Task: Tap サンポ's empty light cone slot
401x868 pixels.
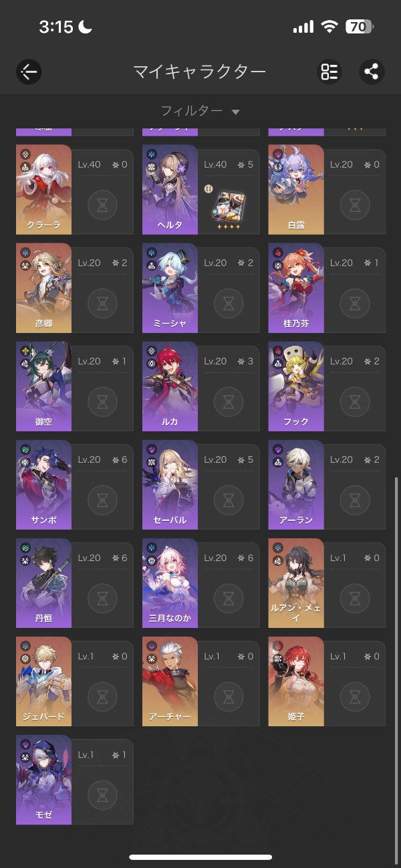Action: tap(102, 501)
